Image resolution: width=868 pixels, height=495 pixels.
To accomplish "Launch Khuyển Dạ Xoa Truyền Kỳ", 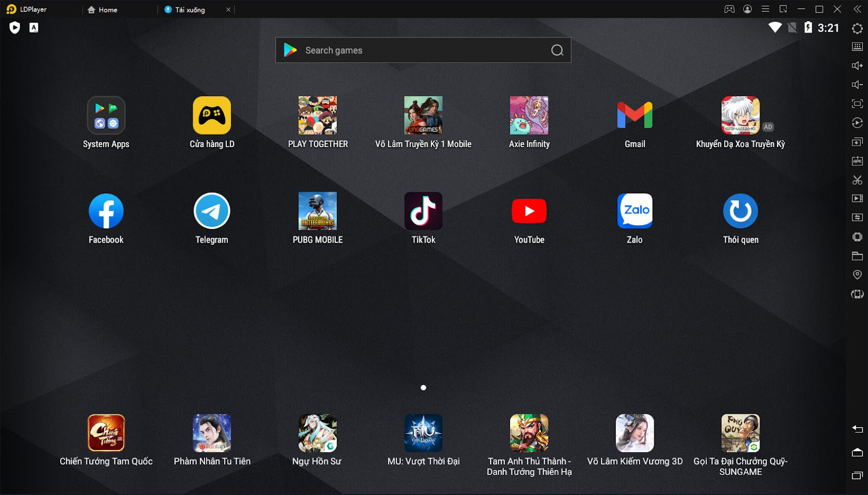I will click(x=741, y=116).
